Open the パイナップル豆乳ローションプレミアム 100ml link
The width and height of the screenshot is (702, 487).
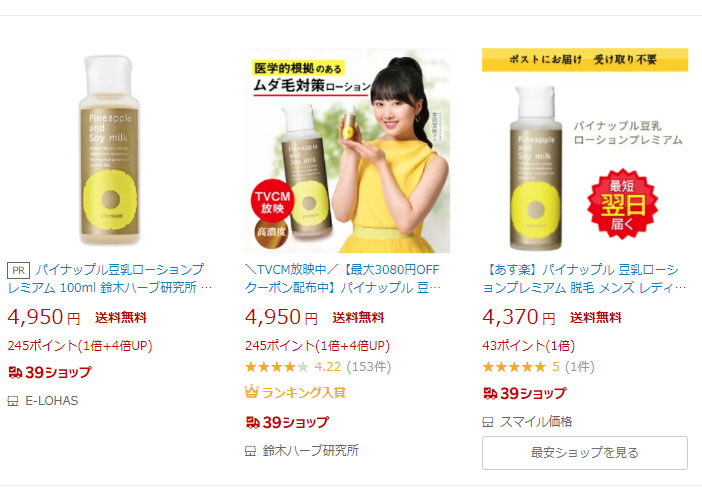(x=110, y=278)
